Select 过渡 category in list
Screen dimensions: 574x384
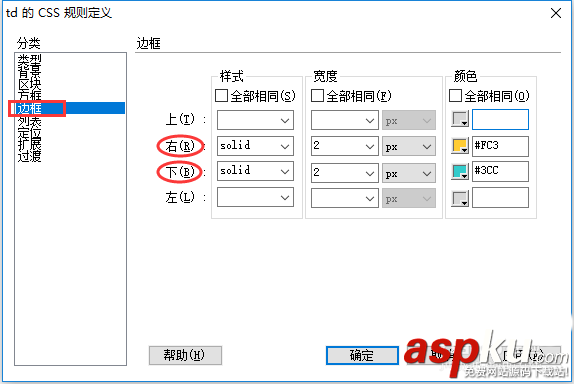[x=29, y=156]
